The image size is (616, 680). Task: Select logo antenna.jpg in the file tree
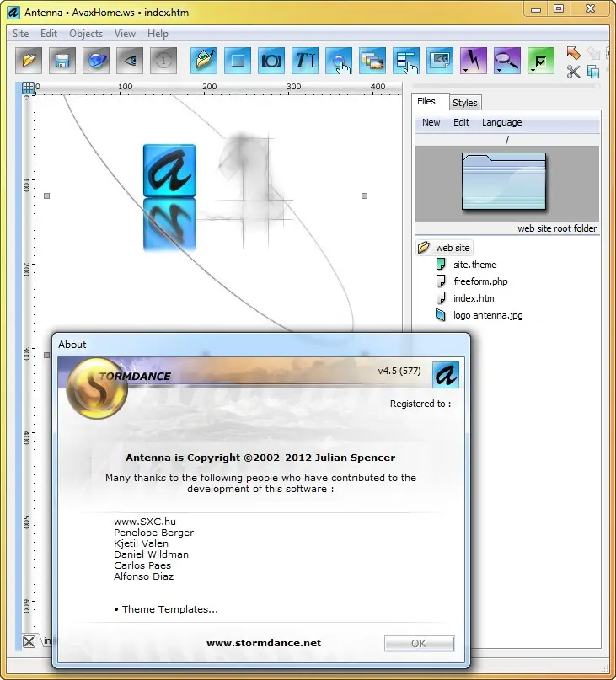[x=488, y=315]
